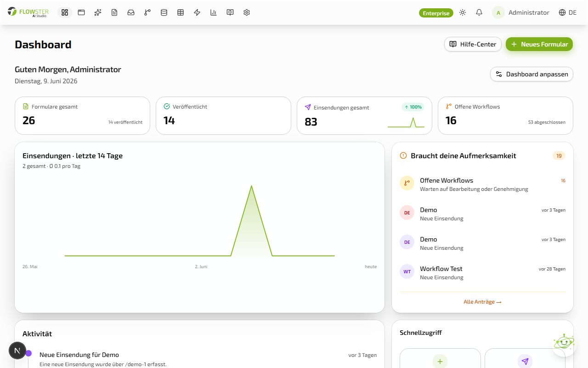This screenshot has height=368, width=588.
Task: Open the settings gear icon
Action: click(x=247, y=12)
